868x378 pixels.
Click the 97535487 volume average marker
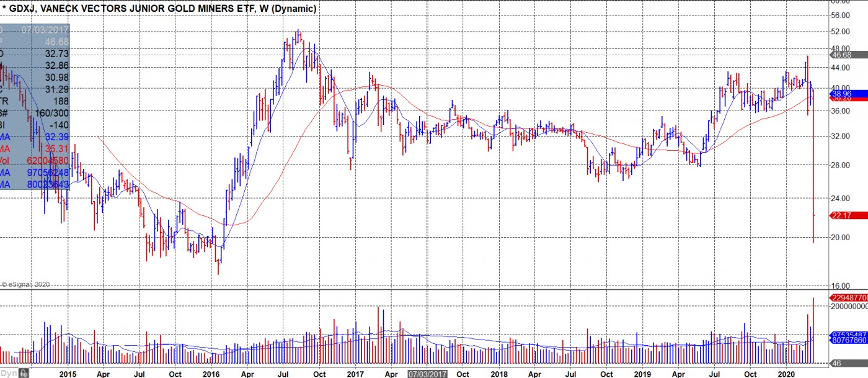click(849, 335)
